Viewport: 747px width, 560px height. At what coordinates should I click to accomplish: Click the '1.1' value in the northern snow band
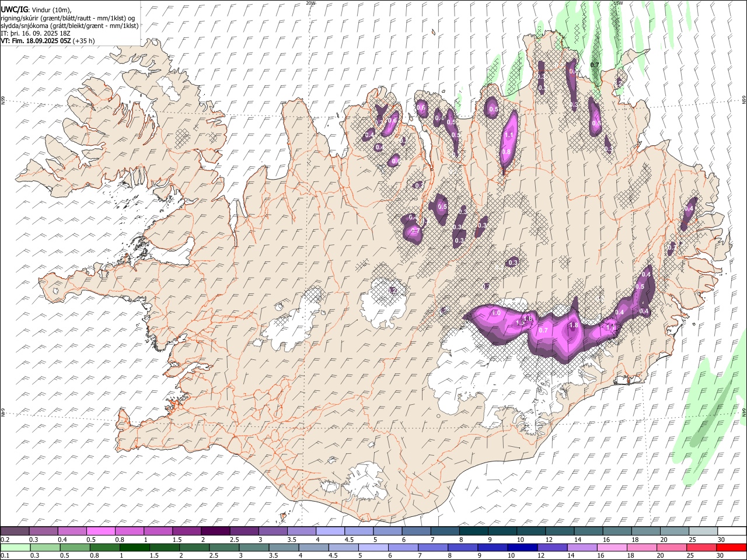click(x=508, y=135)
